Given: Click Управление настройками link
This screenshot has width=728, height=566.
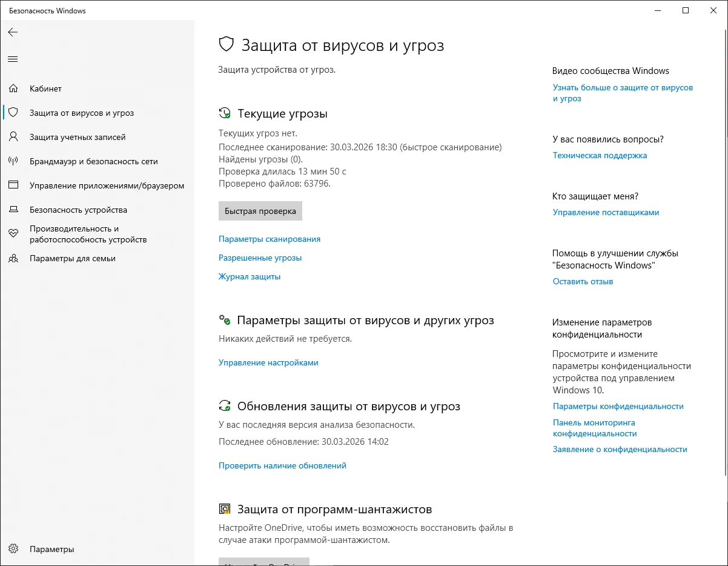Looking at the screenshot, I should 268,362.
